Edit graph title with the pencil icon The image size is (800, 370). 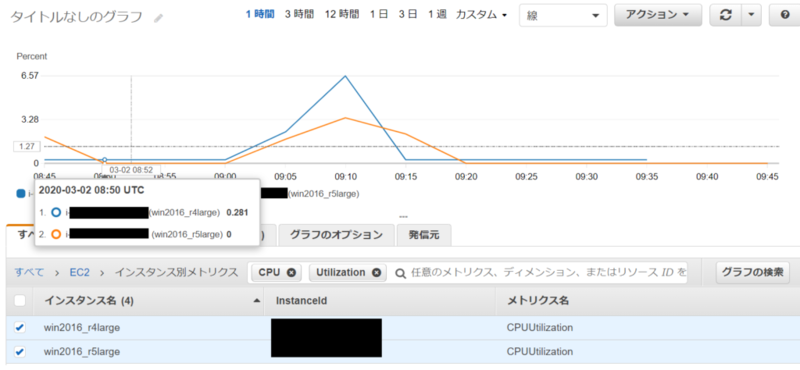[159, 18]
